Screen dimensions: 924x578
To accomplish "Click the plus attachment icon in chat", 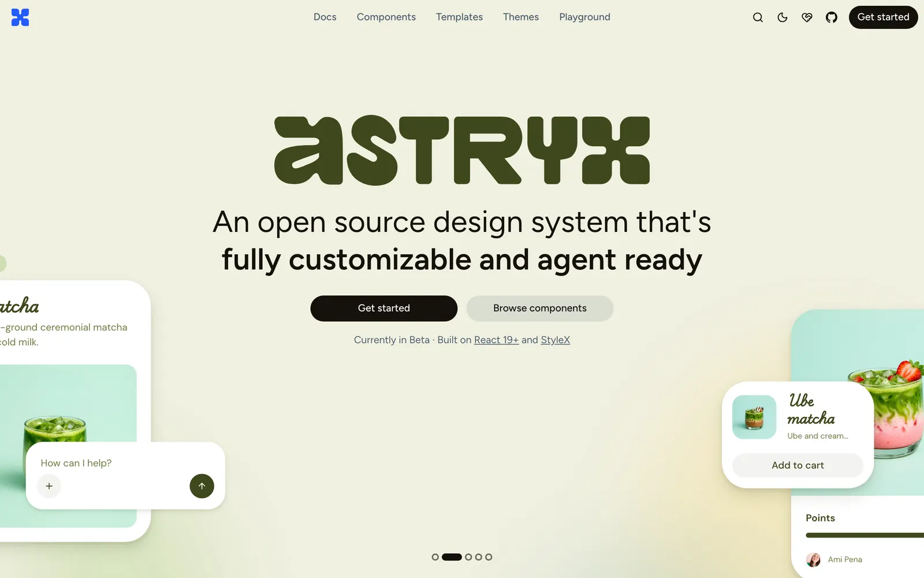I will [49, 486].
